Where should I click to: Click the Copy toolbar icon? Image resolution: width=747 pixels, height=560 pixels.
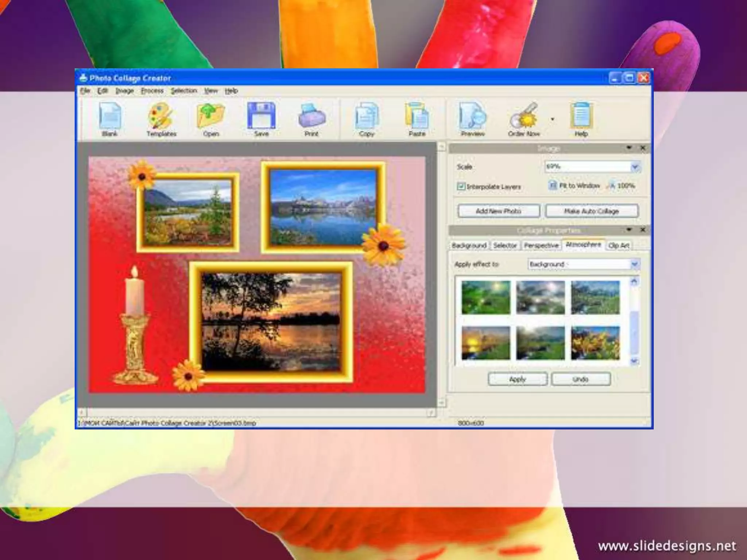click(x=367, y=117)
